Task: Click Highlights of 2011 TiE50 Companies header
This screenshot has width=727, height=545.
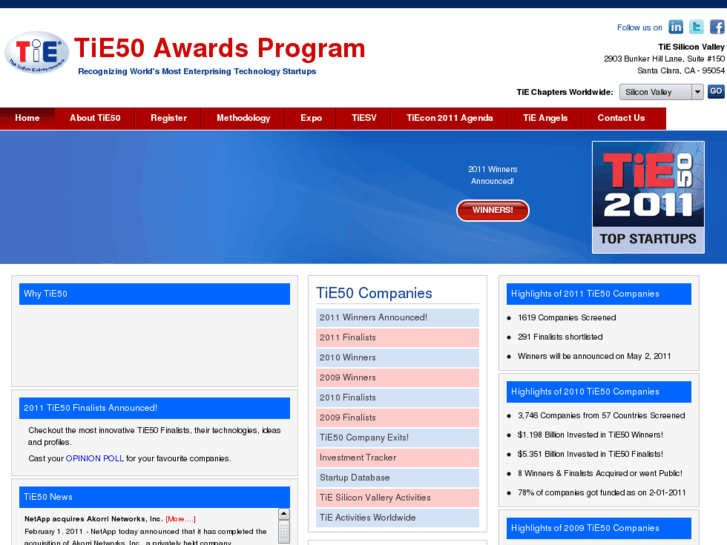Action: pos(599,294)
